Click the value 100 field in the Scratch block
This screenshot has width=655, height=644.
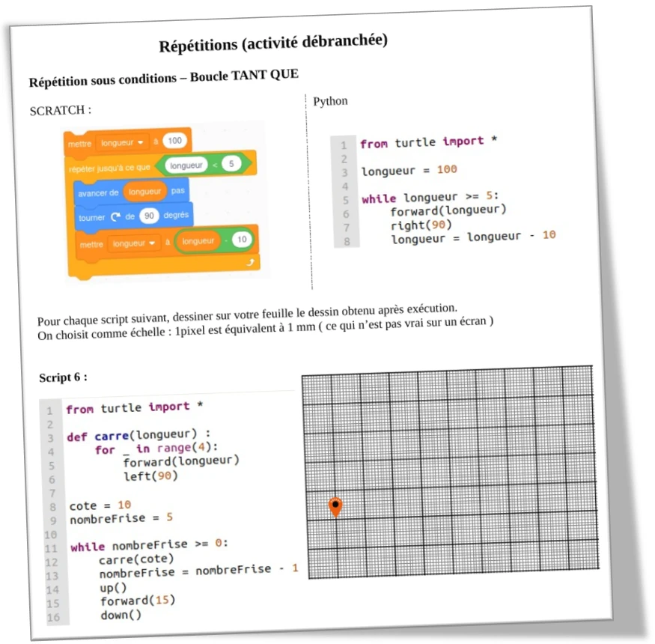(174, 141)
